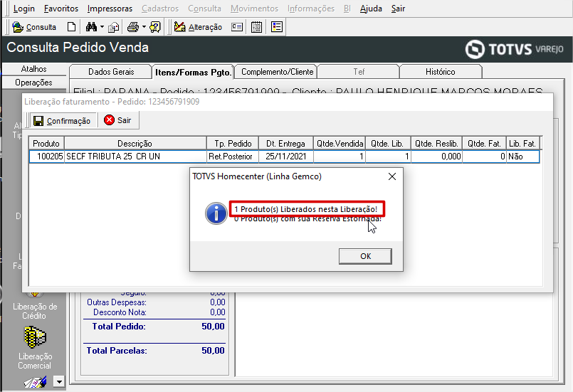Switch to the Tef tab

point(359,72)
